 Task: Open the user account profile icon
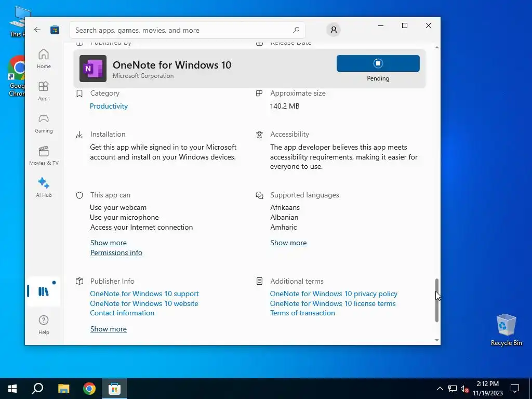pyautogui.click(x=334, y=30)
